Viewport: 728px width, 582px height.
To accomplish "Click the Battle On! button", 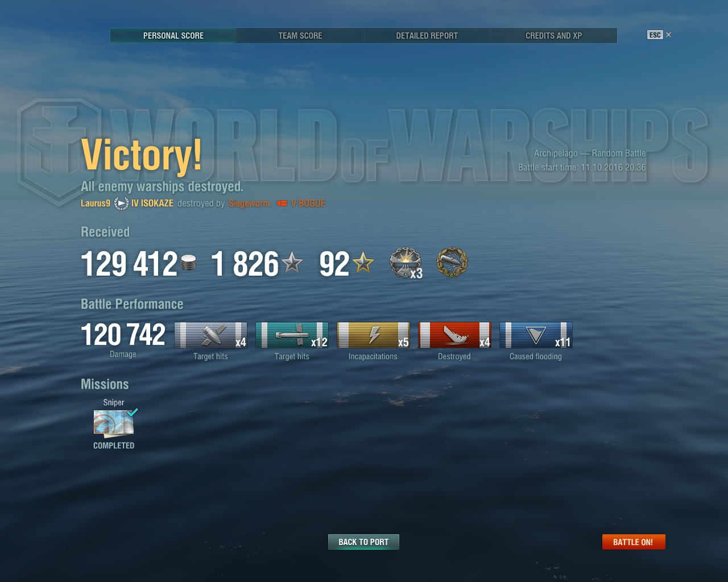I will 634,542.
